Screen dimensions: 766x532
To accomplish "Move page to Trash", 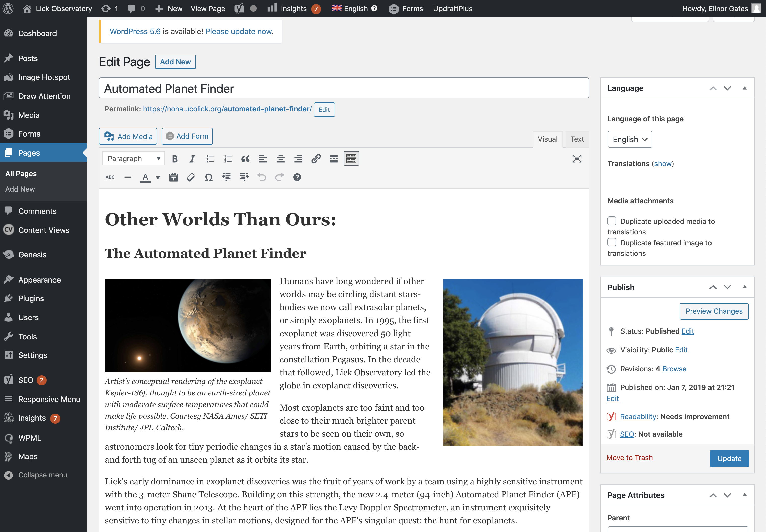I will tap(630, 458).
